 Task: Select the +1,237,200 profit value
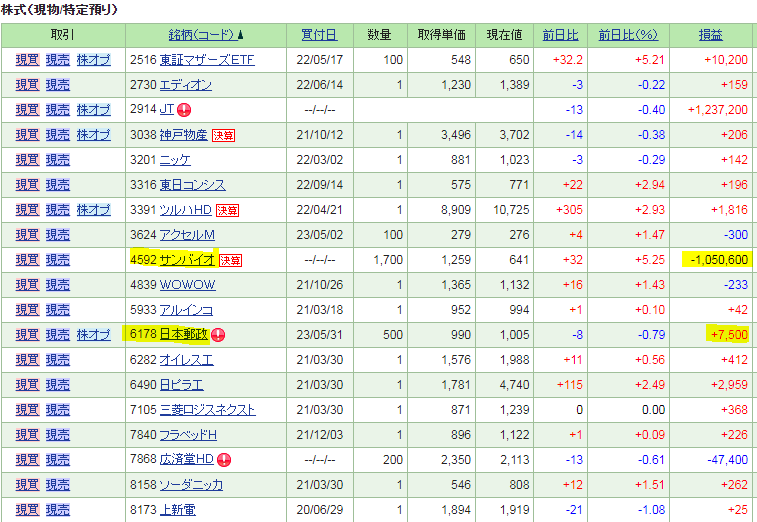coord(717,110)
